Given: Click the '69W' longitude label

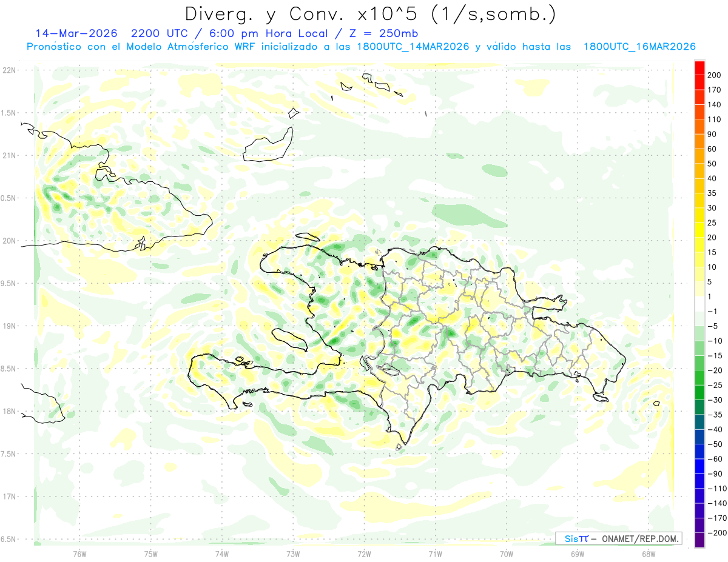Looking at the screenshot, I should click(578, 555).
